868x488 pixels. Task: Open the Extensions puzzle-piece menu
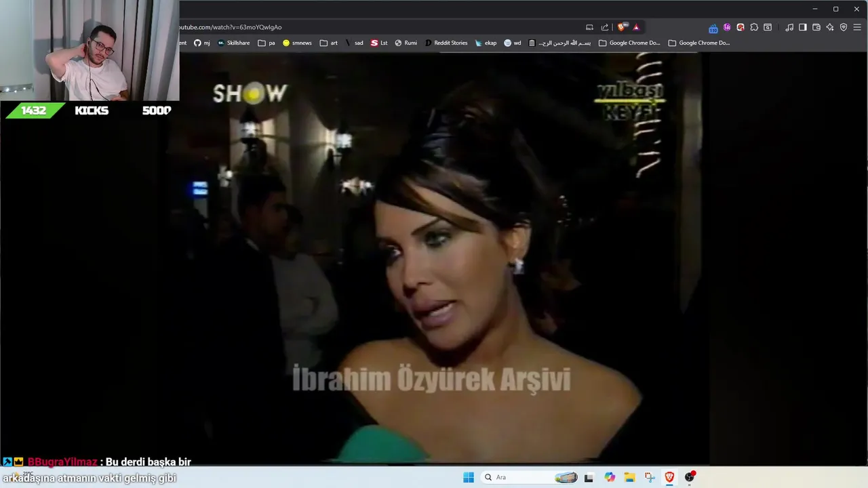(754, 27)
